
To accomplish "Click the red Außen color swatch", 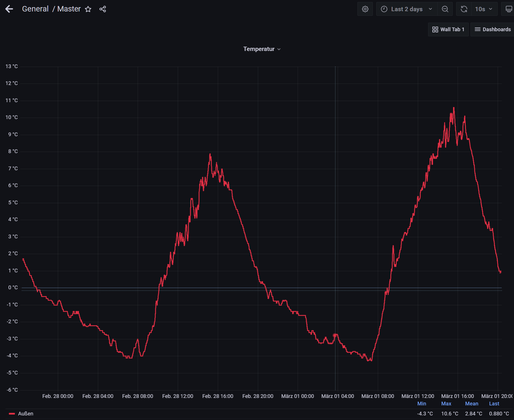I will tap(12, 414).
